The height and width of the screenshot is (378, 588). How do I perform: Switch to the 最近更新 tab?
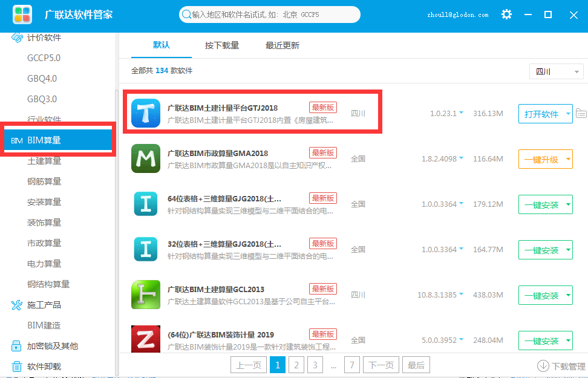point(283,45)
